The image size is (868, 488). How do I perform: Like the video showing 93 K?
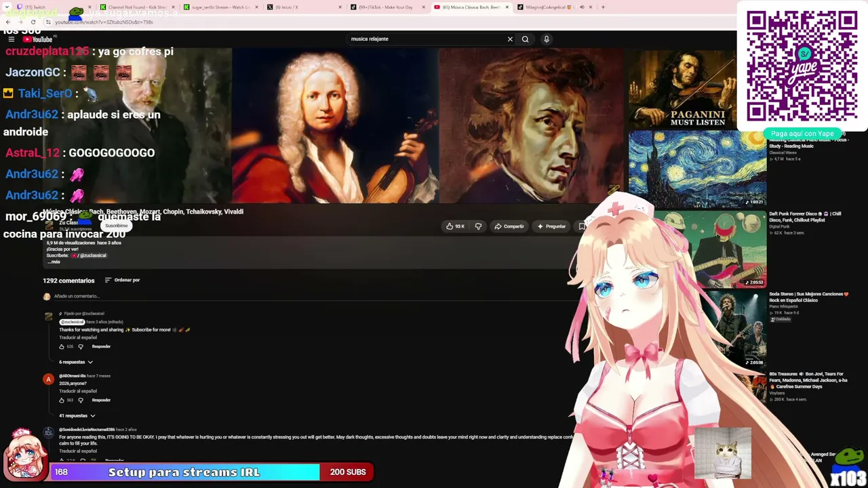pyautogui.click(x=455, y=226)
